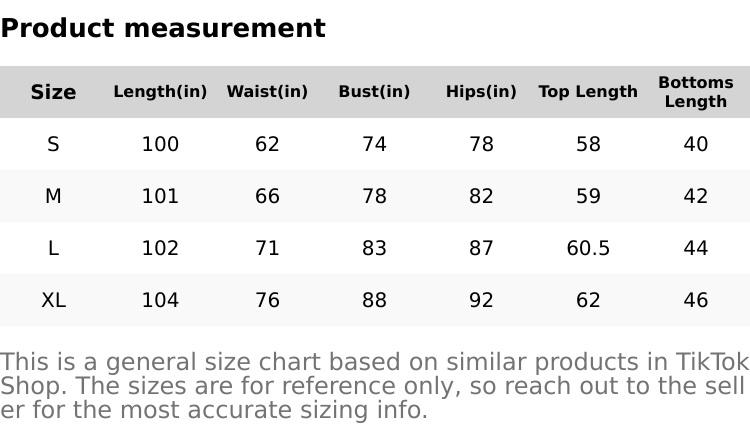
Task: Select bottoms length value 46
Action: 695,300
